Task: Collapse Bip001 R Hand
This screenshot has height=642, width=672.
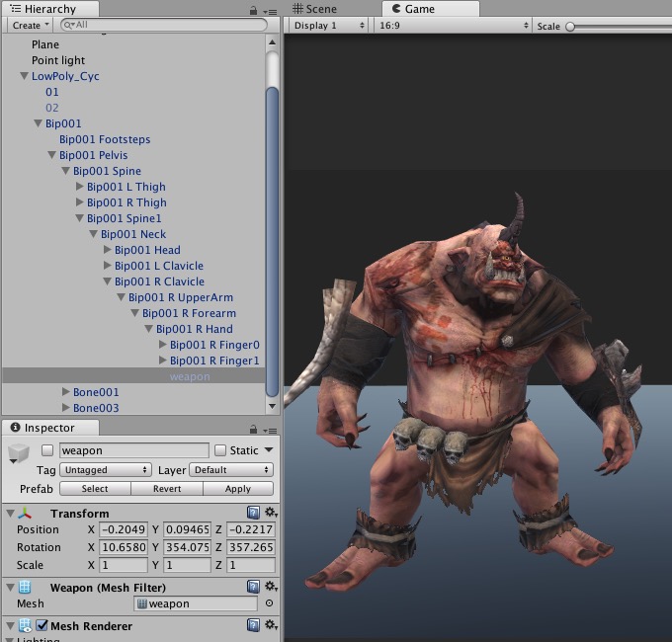Action: coord(148,329)
